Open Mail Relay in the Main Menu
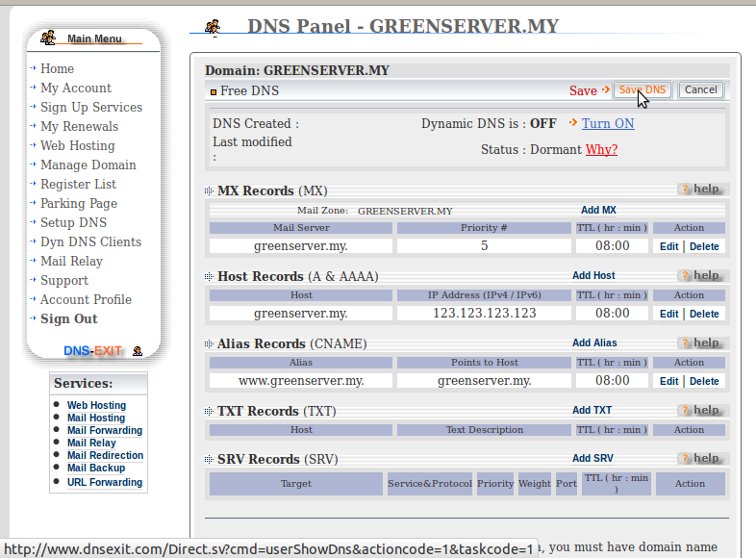The image size is (756, 558). click(71, 261)
